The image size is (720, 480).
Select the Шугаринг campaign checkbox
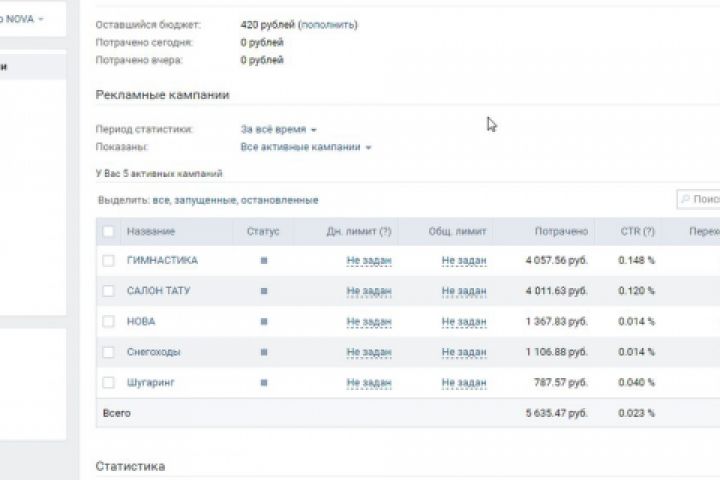pyautogui.click(x=108, y=383)
